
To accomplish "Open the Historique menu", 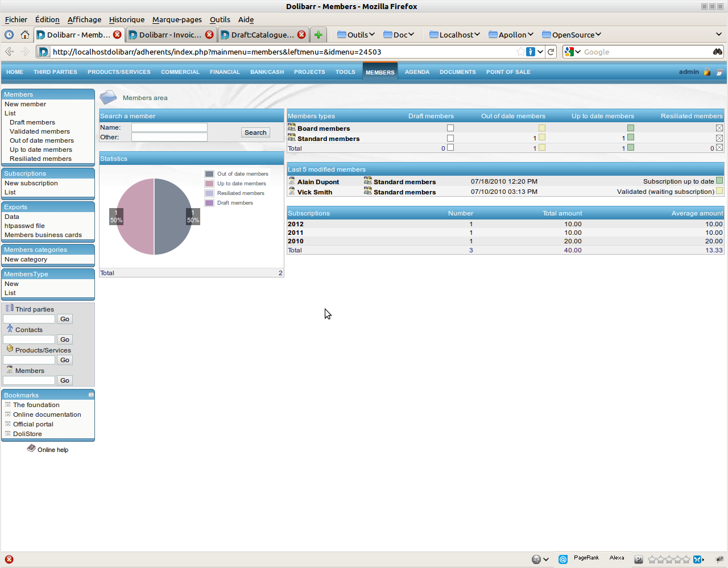I will point(127,19).
